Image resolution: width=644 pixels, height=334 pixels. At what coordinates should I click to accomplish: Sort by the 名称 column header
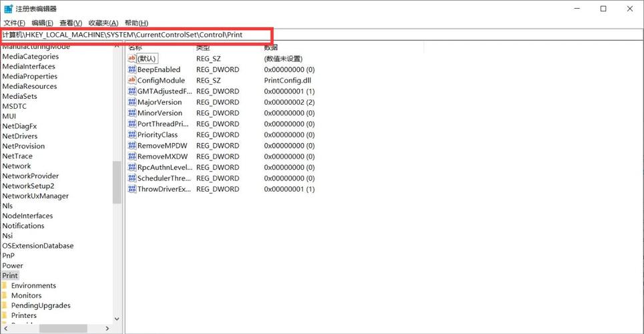point(135,47)
